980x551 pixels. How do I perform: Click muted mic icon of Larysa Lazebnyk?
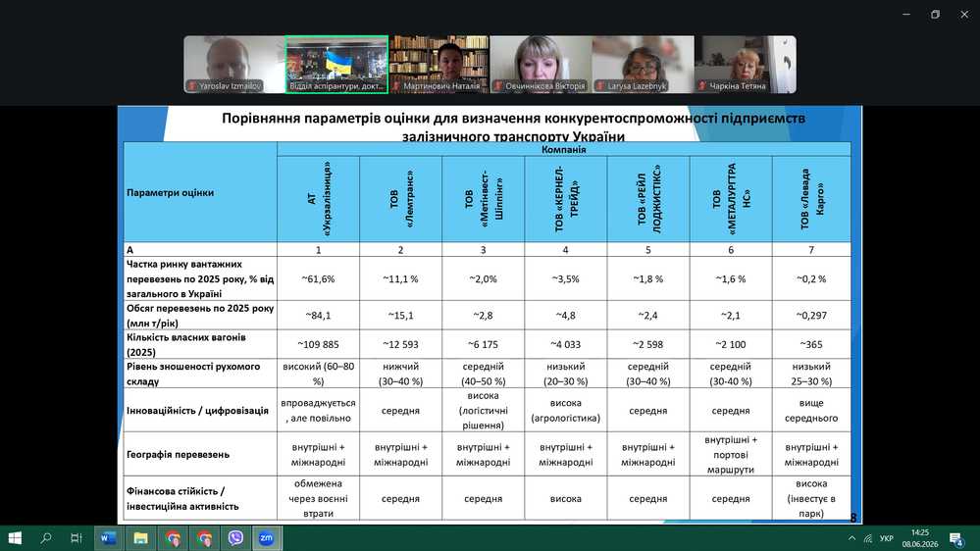tap(600, 86)
